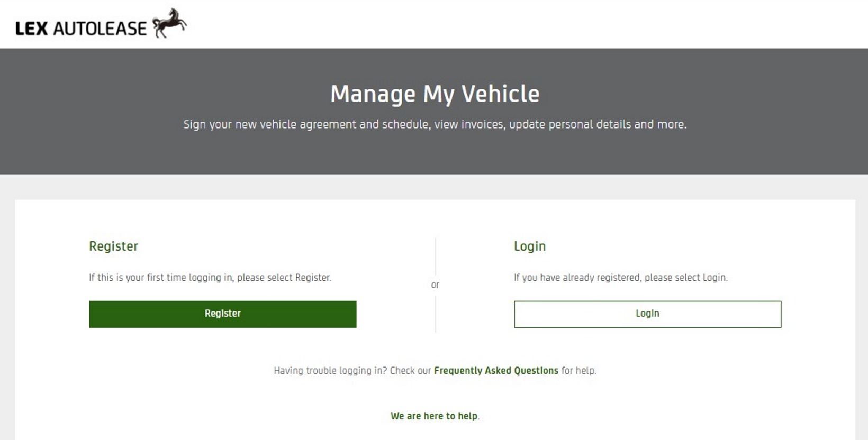868x440 pixels.
Task: Click the 'or' divider label
Action: click(435, 285)
